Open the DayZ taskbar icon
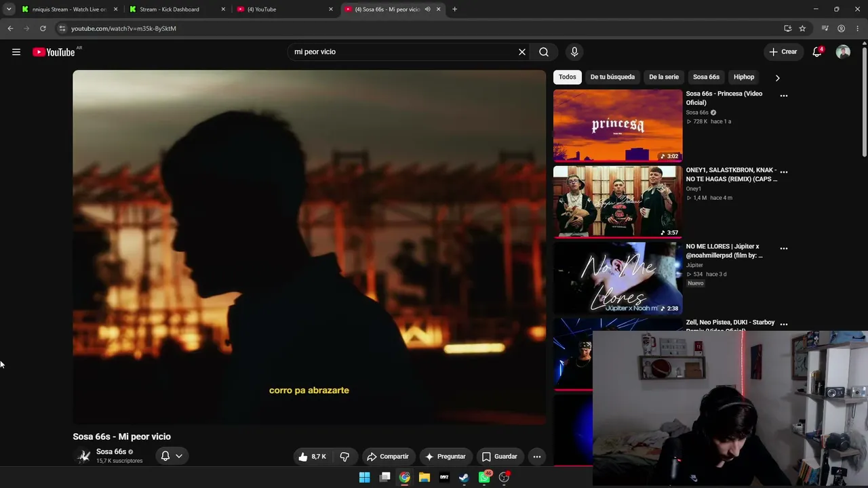868x488 pixels. [x=444, y=477]
